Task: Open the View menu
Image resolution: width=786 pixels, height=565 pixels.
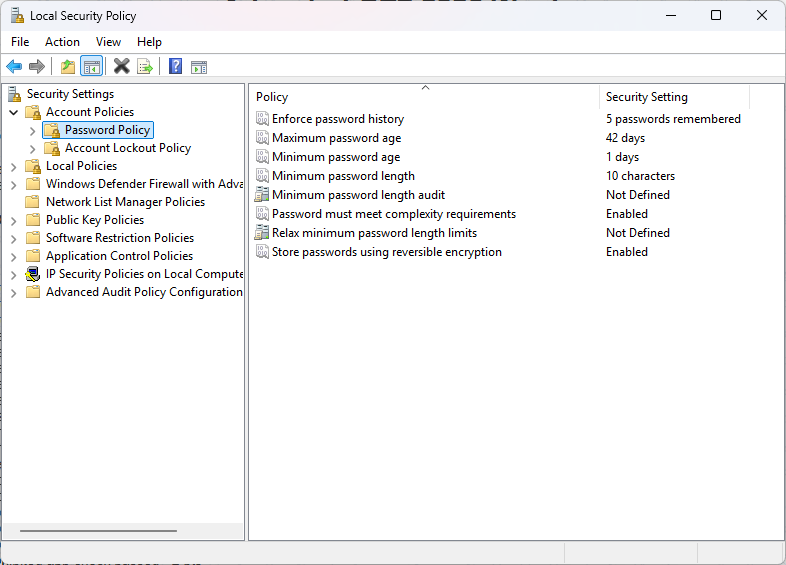Action: [108, 42]
